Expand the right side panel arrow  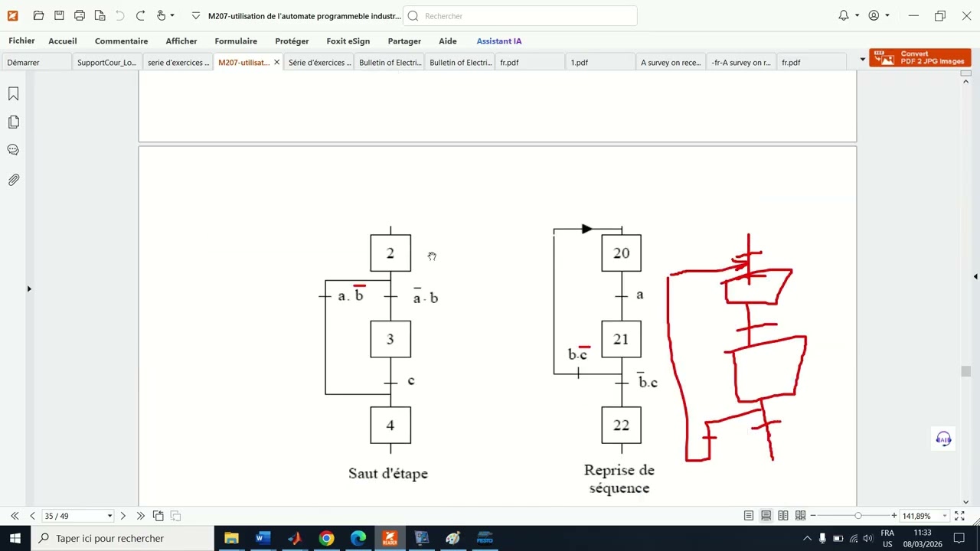pos(975,276)
